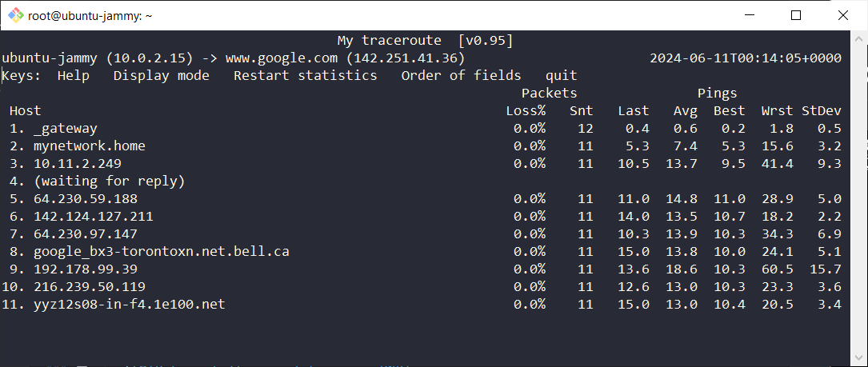Select the _gateway host row
The image size is (868, 367).
(65, 128)
